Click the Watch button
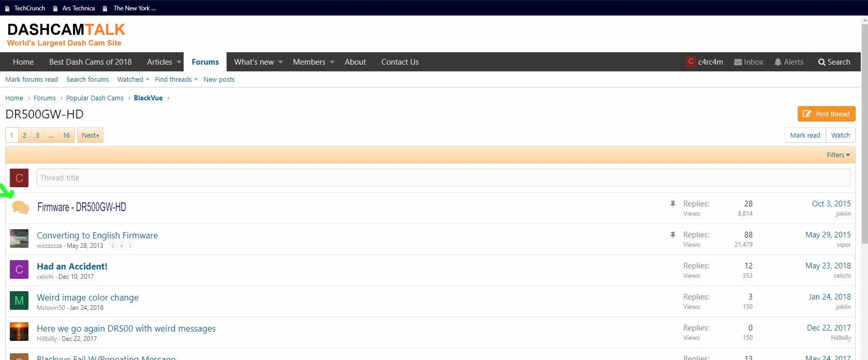868x360 pixels. (841, 136)
